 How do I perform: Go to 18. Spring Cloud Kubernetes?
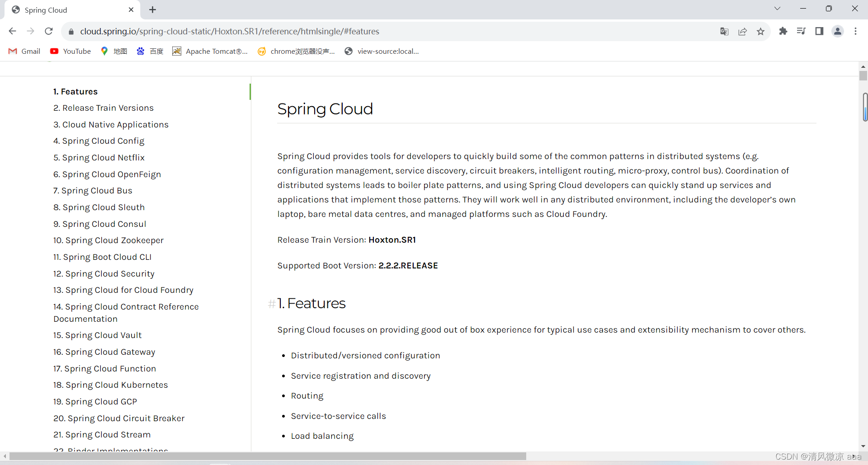[x=110, y=385]
